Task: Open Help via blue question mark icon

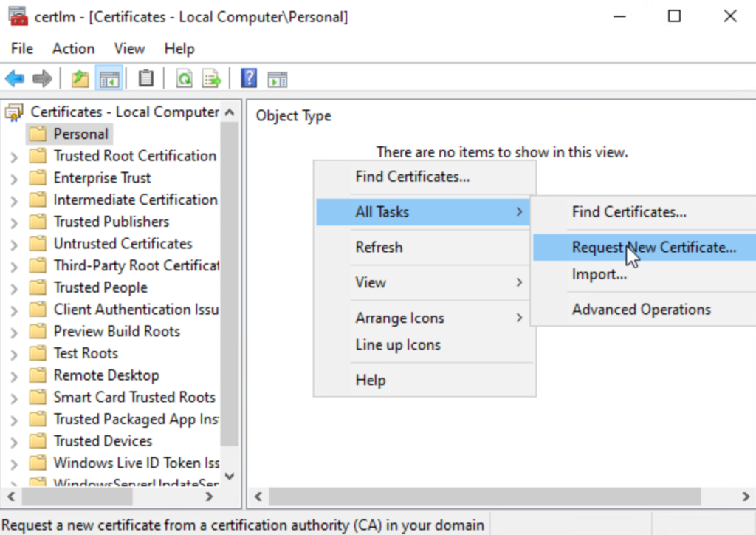Action: pos(249,78)
